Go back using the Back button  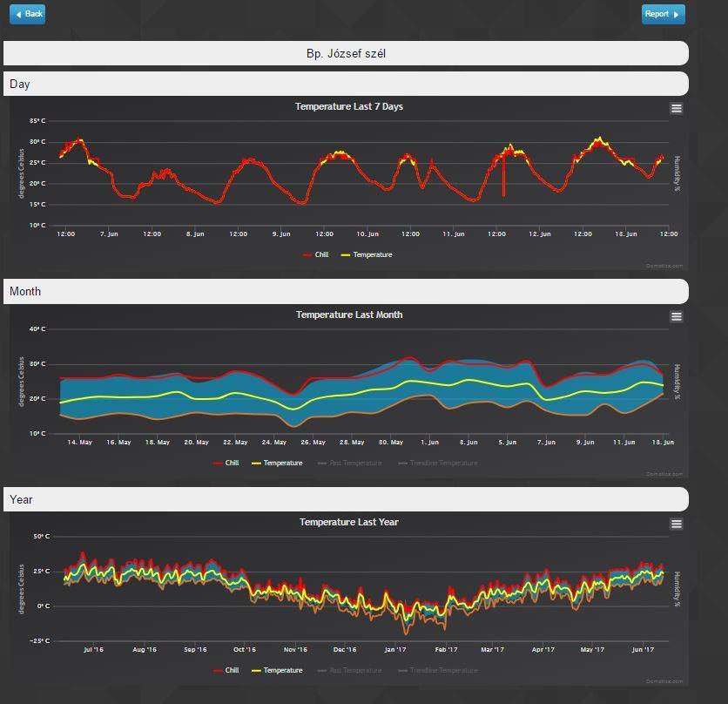(27, 14)
